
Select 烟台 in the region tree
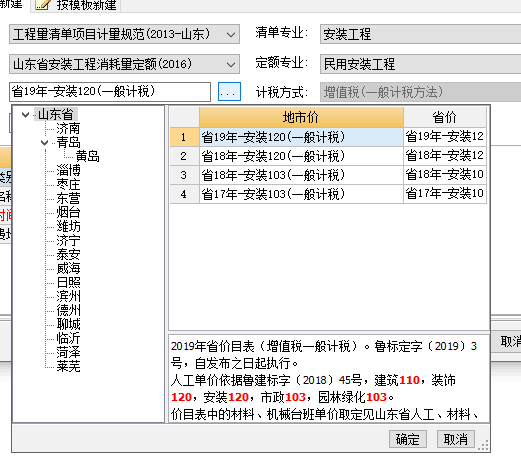click(68, 212)
